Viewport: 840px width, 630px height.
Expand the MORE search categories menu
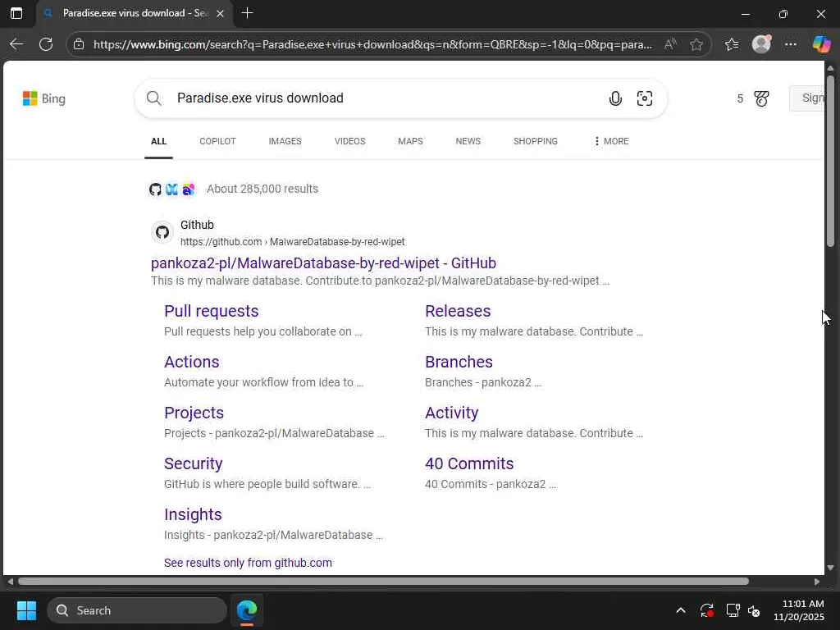(x=611, y=141)
